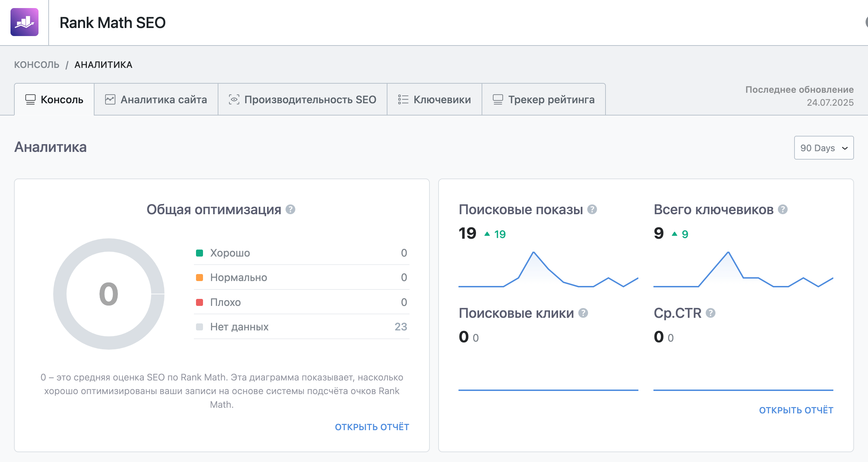Select the Ключевики tab
Viewport: 868px width, 462px height.
tap(434, 99)
